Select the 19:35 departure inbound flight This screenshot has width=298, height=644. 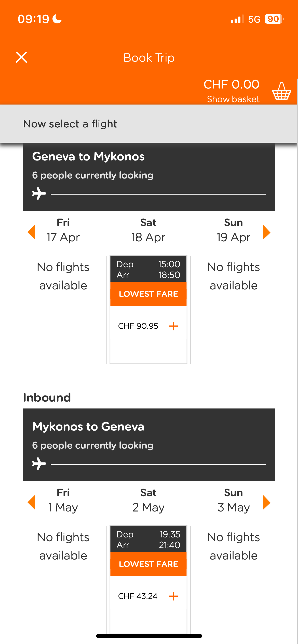(x=148, y=539)
